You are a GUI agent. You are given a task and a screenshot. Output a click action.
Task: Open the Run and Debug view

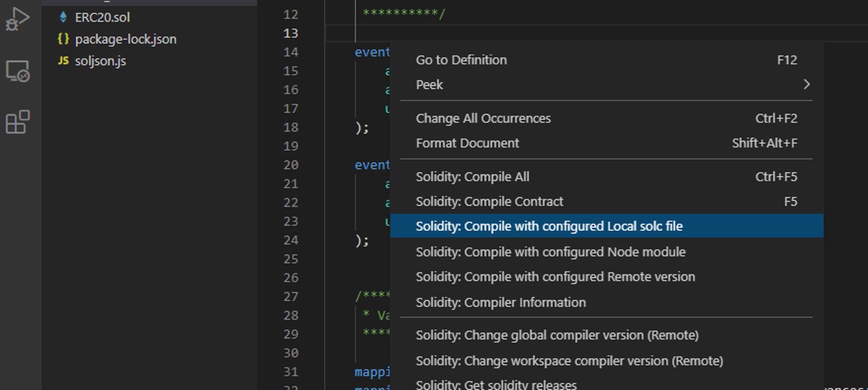pyautogui.click(x=18, y=19)
